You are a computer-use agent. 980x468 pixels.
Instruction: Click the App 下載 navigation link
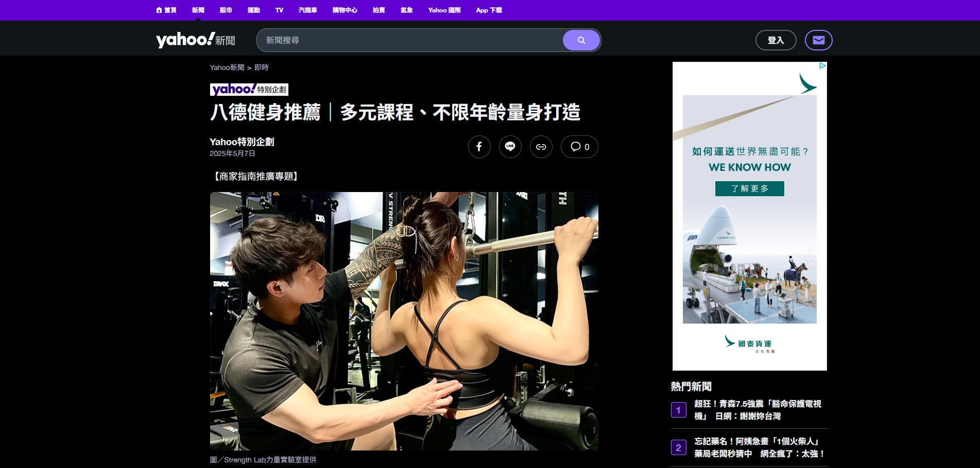pyautogui.click(x=489, y=10)
